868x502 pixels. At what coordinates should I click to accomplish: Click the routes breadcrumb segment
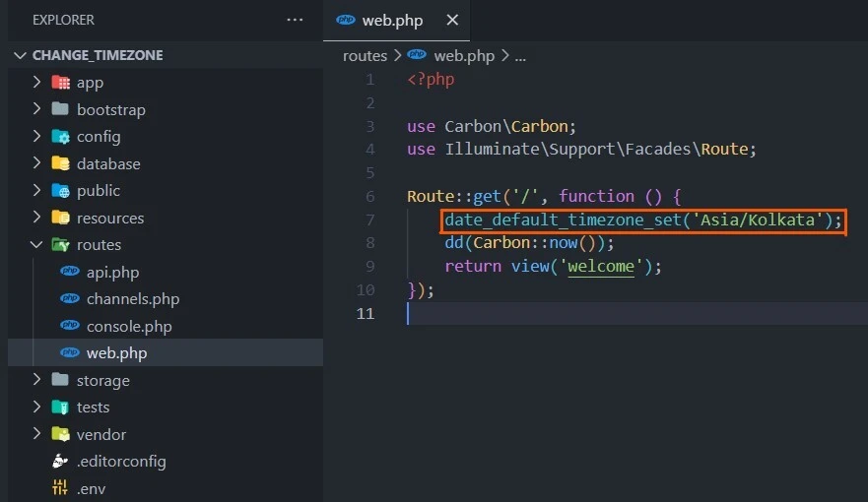(365, 56)
